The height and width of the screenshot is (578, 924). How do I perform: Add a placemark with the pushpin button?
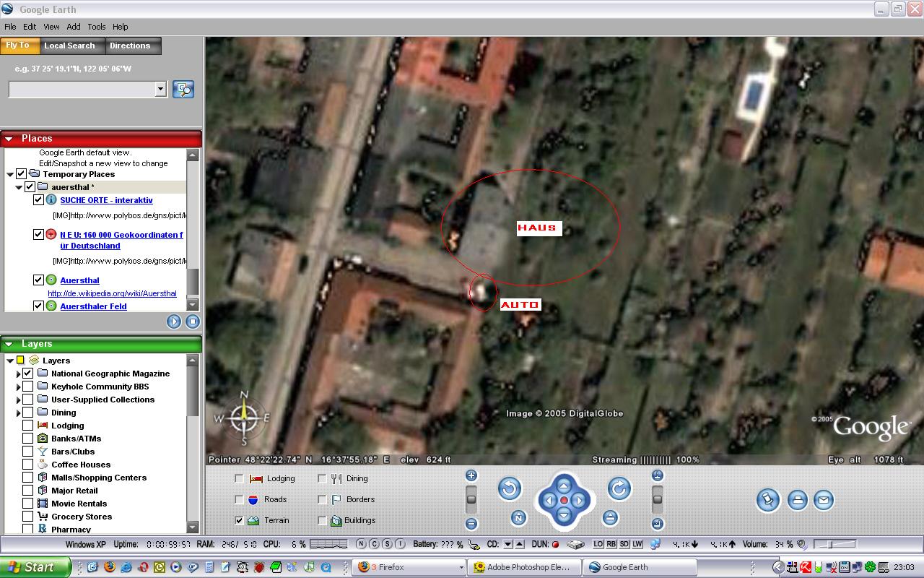[769, 499]
